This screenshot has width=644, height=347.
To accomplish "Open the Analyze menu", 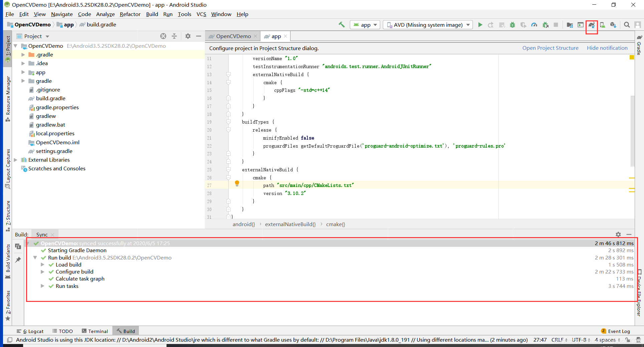I will click(x=105, y=14).
